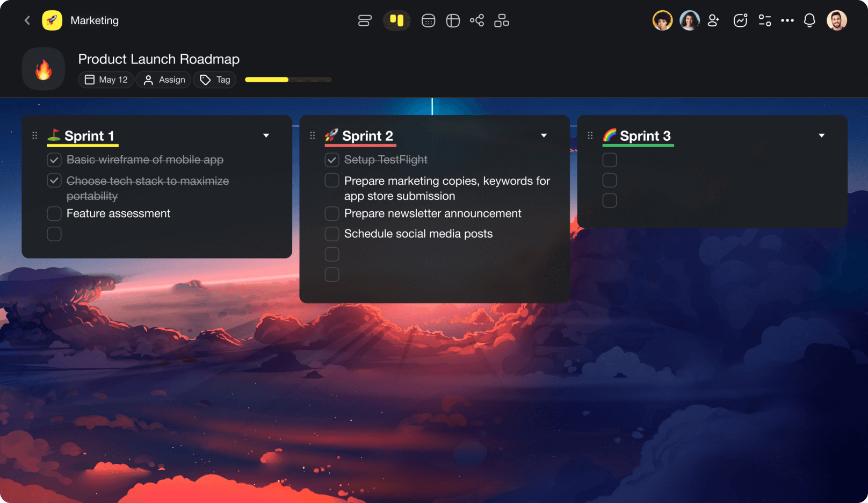The width and height of the screenshot is (868, 503).
Task: Open the table view icon
Action: coord(453,20)
